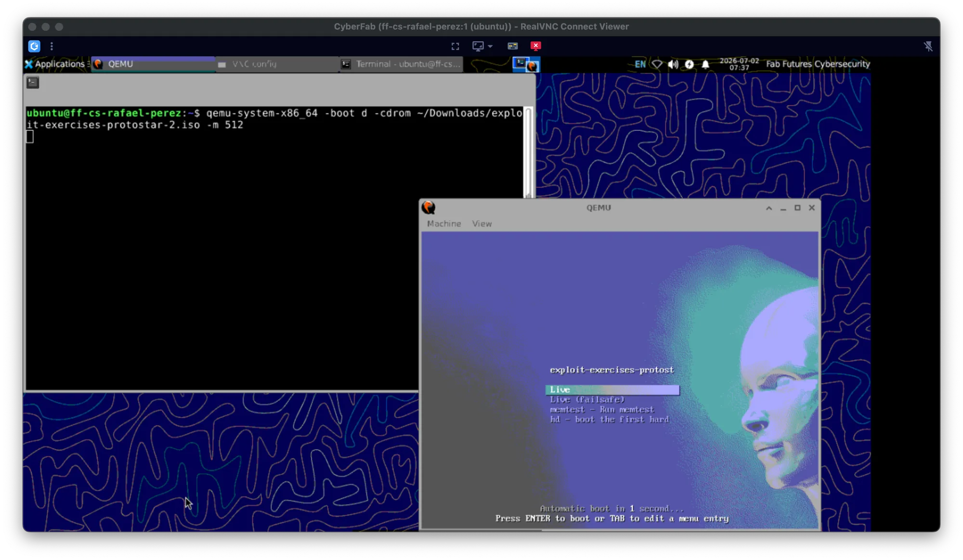Image resolution: width=963 pixels, height=560 pixels.
Task: Switch to VNC config taskbar button
Action: click(277, 64)
